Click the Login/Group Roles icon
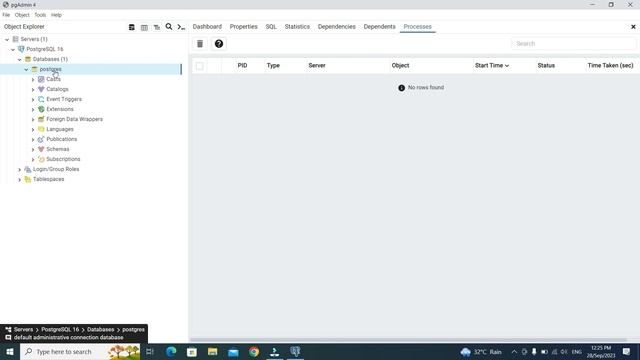This screenshot has height=360, width=640. tap(28, 169)
